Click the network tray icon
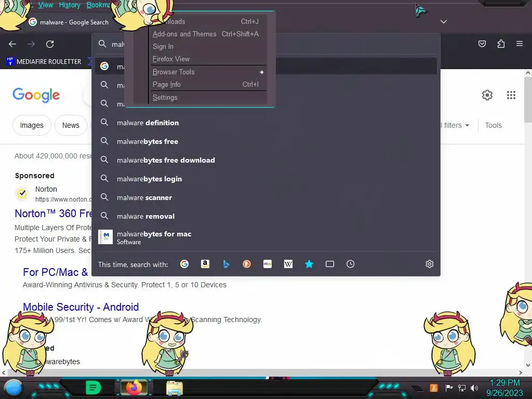Image resolution: width=532 pixels, height=399 pixels. tap(462, 388)
